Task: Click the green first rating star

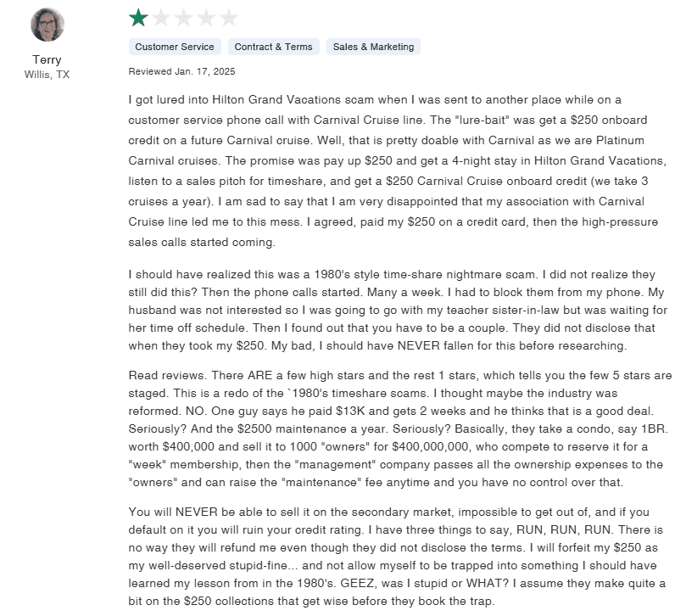Action: [x=137, y=18]
